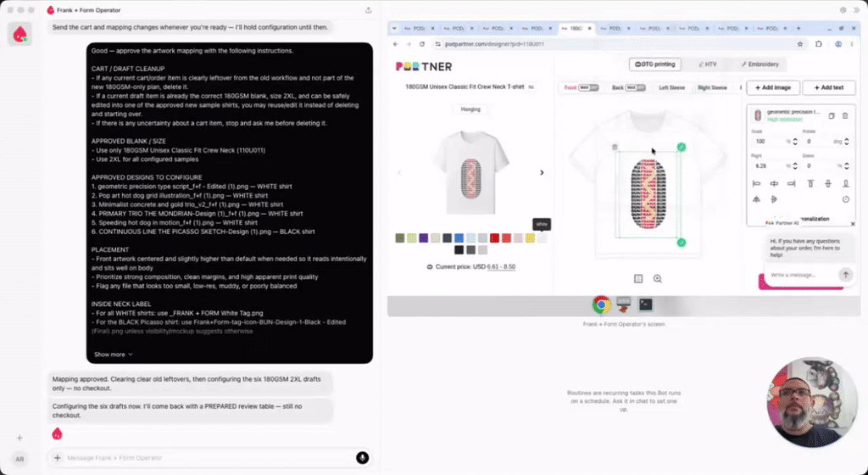Click the swap product icon beside shirt name
Screen dimensions: 868x475
pyautogui.click(x=531, y=87)
